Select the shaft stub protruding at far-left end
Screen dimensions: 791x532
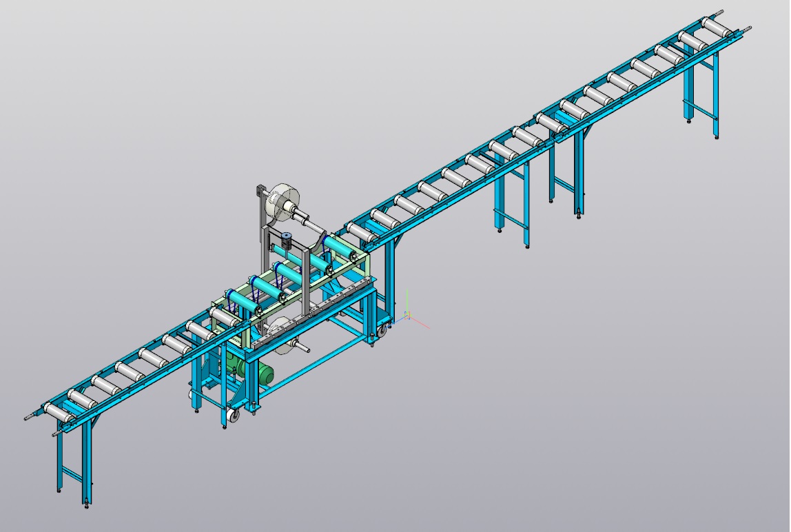[29, 417]
